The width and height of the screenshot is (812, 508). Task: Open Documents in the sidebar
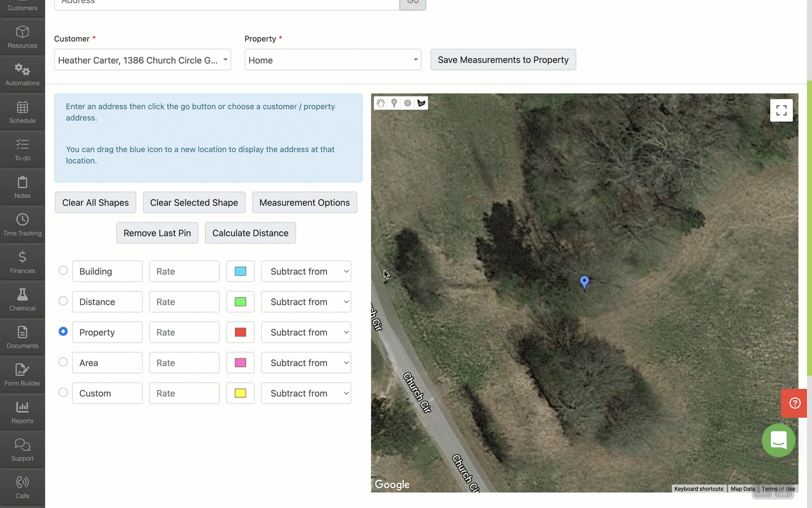23,337
